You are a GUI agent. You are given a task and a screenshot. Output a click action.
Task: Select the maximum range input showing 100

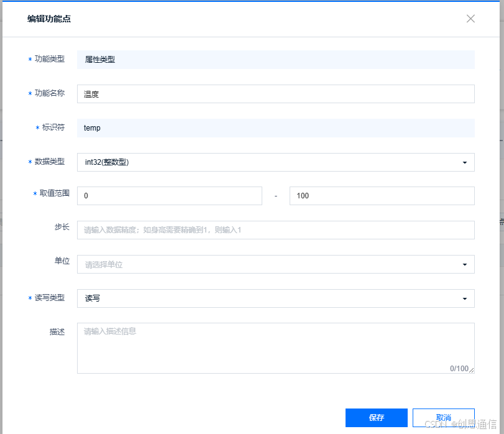click(x=381, y=195)
